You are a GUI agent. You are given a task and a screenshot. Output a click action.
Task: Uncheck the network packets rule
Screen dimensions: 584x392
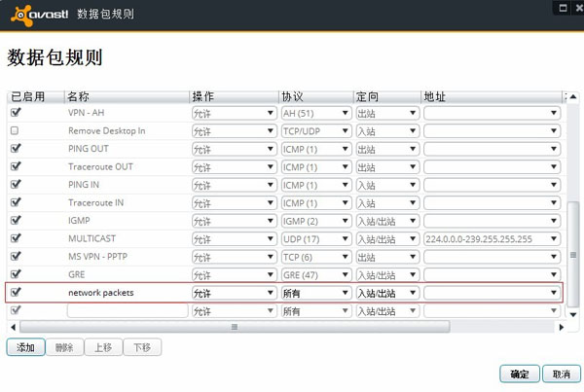pos(15,292)
